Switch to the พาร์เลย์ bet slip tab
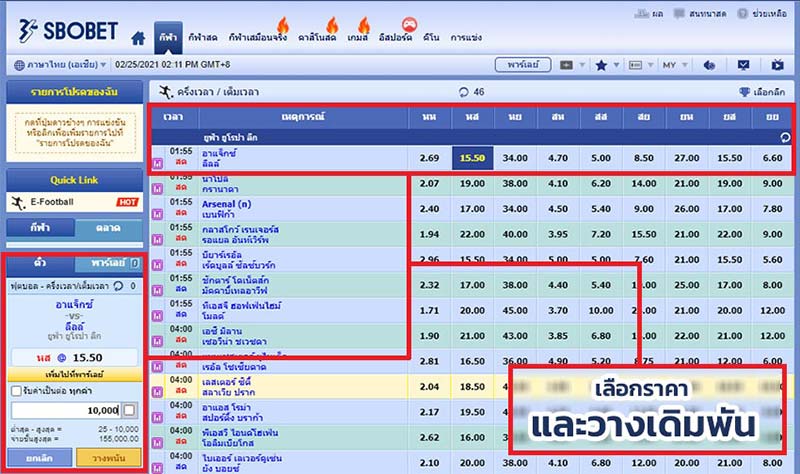The width and height of the screenshot is (800, 474). 108,263
